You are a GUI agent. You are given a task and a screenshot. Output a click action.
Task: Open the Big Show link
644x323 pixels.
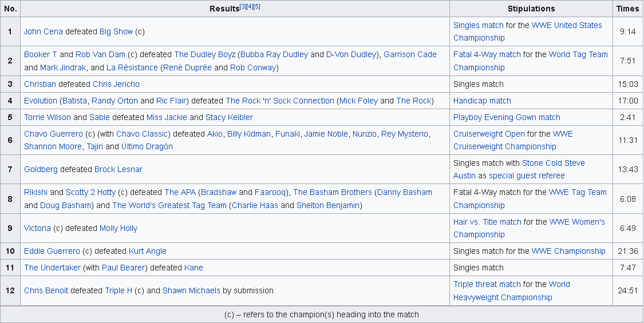[116, 31]
